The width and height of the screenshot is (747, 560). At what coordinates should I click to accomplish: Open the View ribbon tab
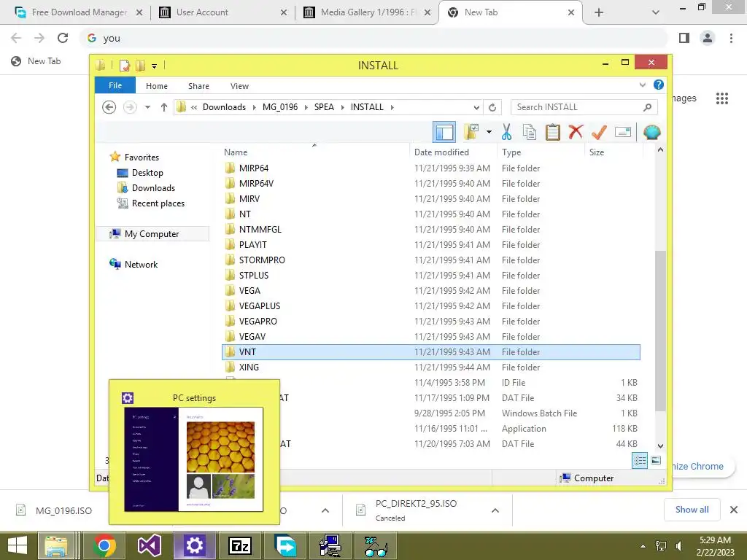pyautogui.click(x=239, y=86)
